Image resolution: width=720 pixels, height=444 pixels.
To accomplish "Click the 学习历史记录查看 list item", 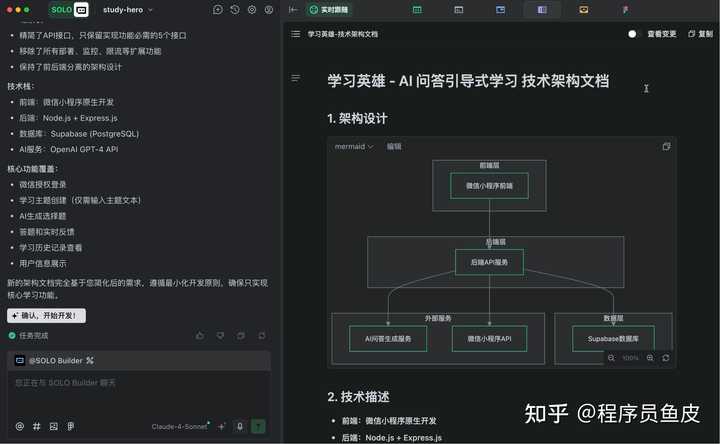I will click(x=51, y=247).
